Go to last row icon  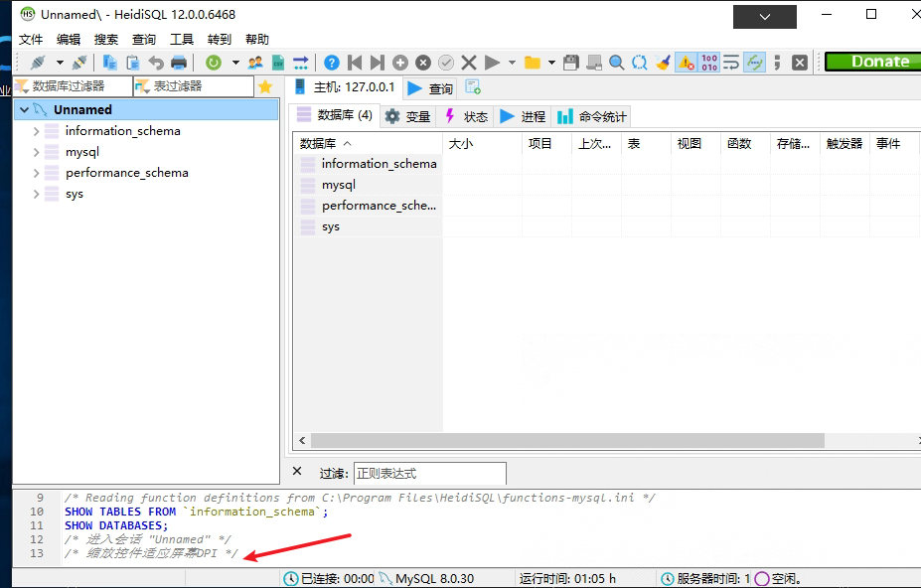tap(378, 63)
